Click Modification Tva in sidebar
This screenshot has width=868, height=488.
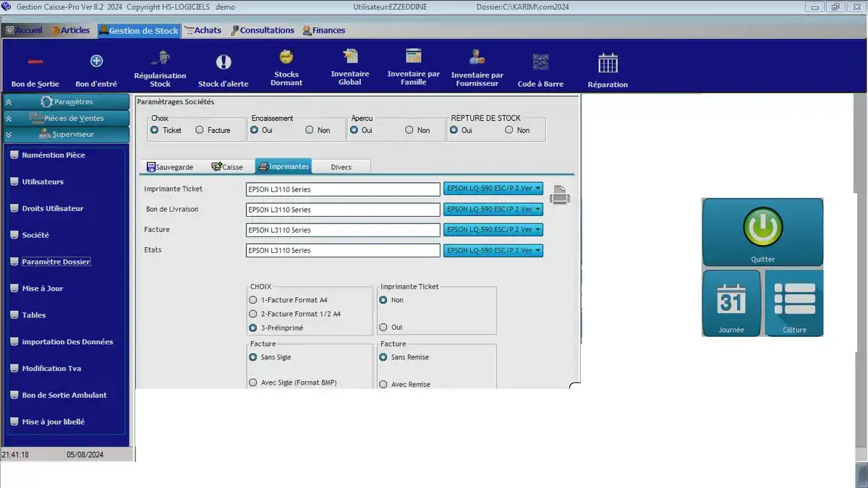point(51,369)
